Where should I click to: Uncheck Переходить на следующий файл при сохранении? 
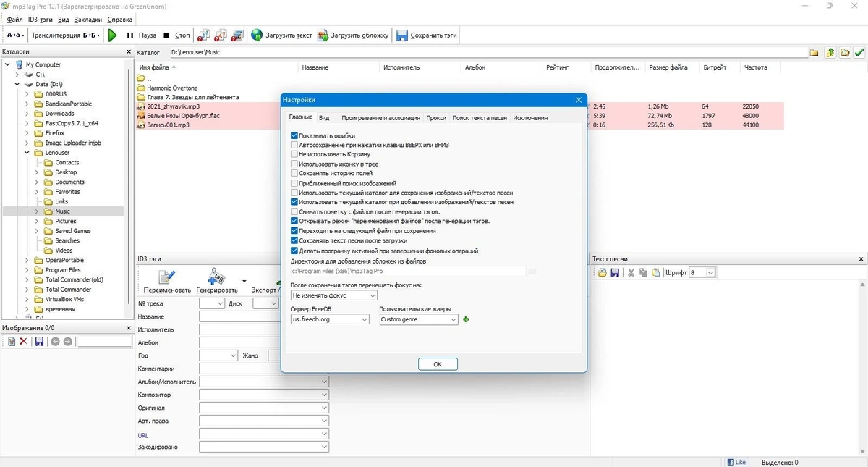[294, 231]
